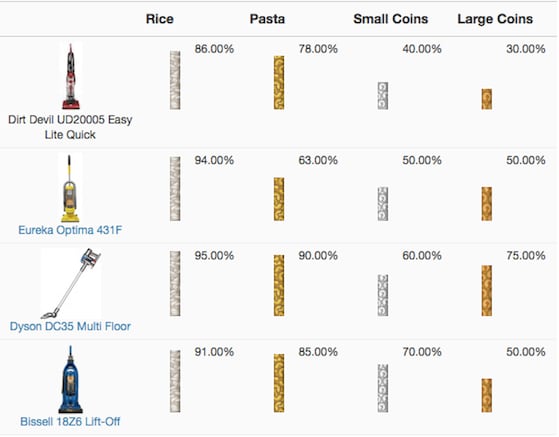Click the Dirt Devil rice bar icon

[175, 80]
